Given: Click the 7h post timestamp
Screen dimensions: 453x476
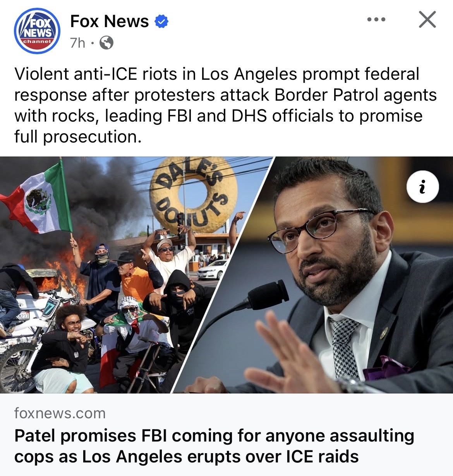Looking at the screenshot, I should click(77, 43).
